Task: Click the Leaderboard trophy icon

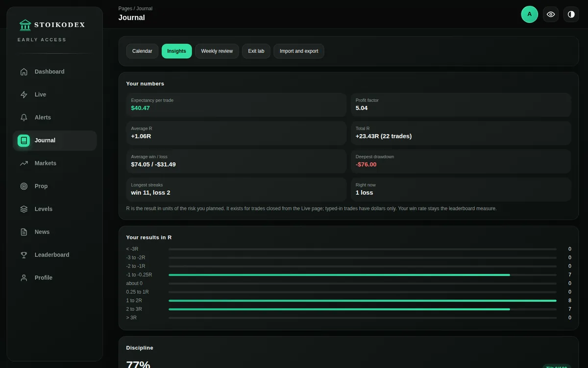Action: 24,255
